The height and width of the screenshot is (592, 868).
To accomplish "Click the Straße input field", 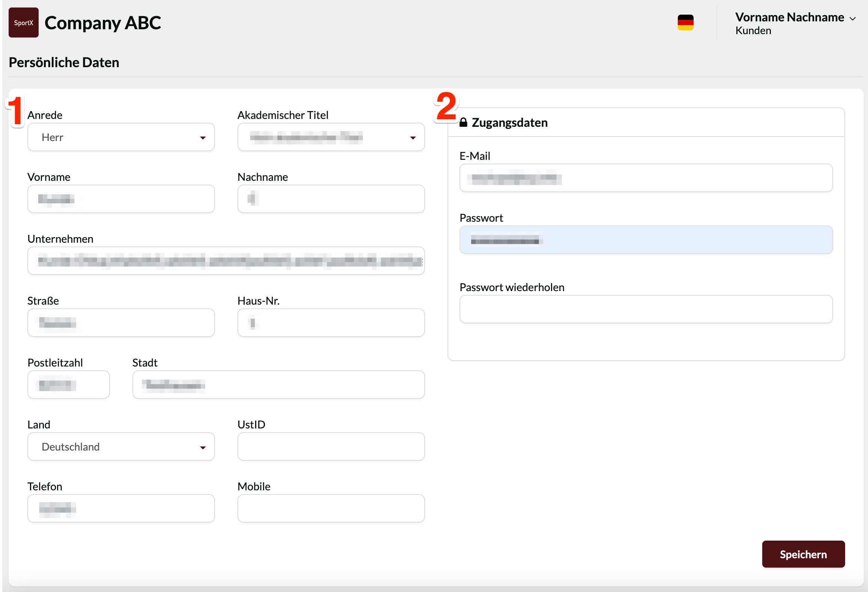I will click(x=121, y=323).
